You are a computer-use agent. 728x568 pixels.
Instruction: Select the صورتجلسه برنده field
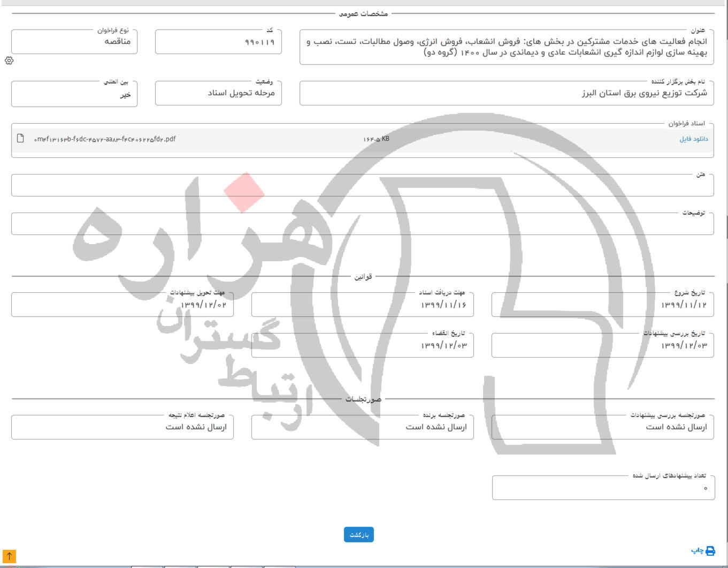(362, 427)
